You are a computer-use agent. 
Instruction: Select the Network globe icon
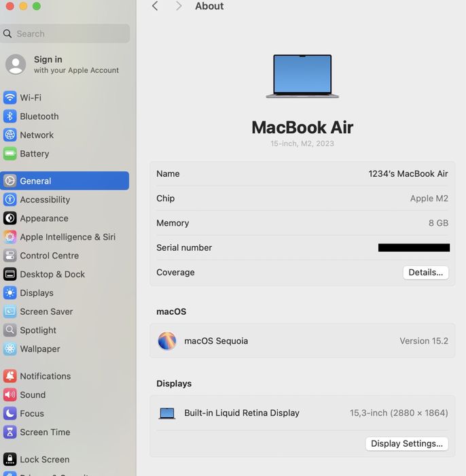point(10,135)
